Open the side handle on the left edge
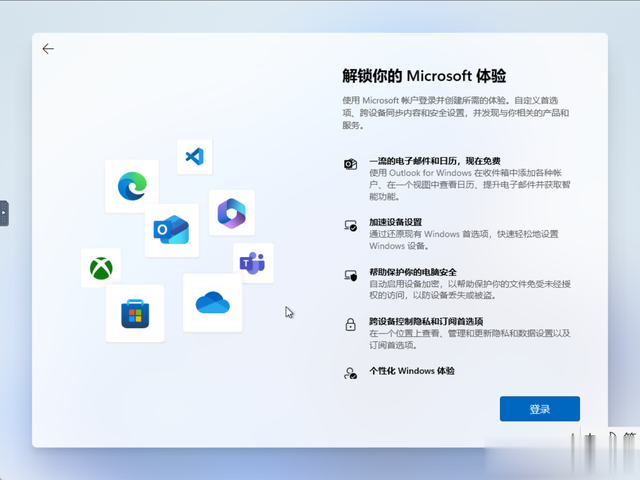The height and width of the screenshot is (480, 640). click(x=4, y=213)
